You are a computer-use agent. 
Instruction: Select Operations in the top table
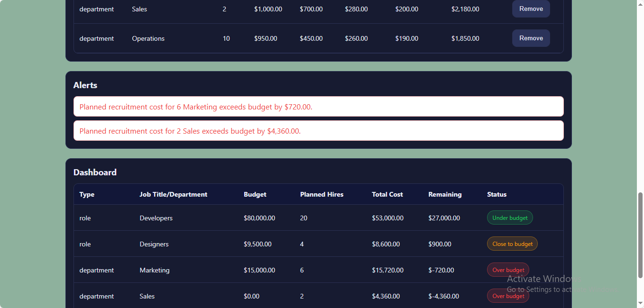pos(148,38)
